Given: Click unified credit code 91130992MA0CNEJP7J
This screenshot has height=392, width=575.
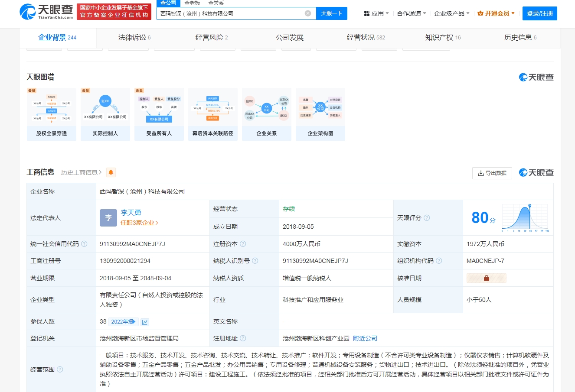Looking at the screenshot, I should [x=132, y=244].
